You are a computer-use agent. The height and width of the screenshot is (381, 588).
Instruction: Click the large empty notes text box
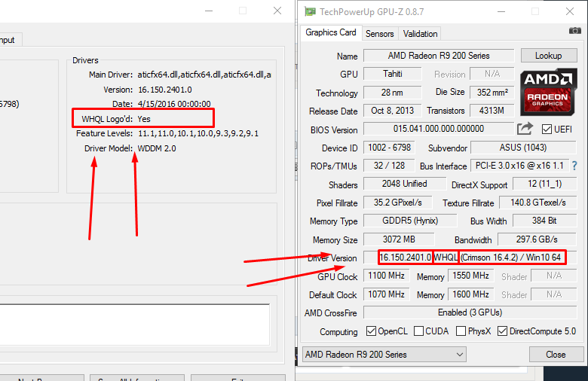pos(134,325)
